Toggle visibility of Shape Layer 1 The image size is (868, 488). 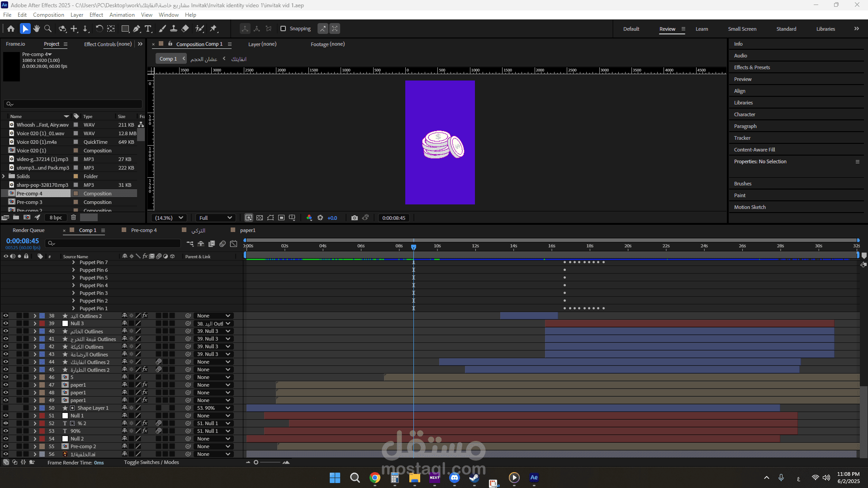(6, 408)
